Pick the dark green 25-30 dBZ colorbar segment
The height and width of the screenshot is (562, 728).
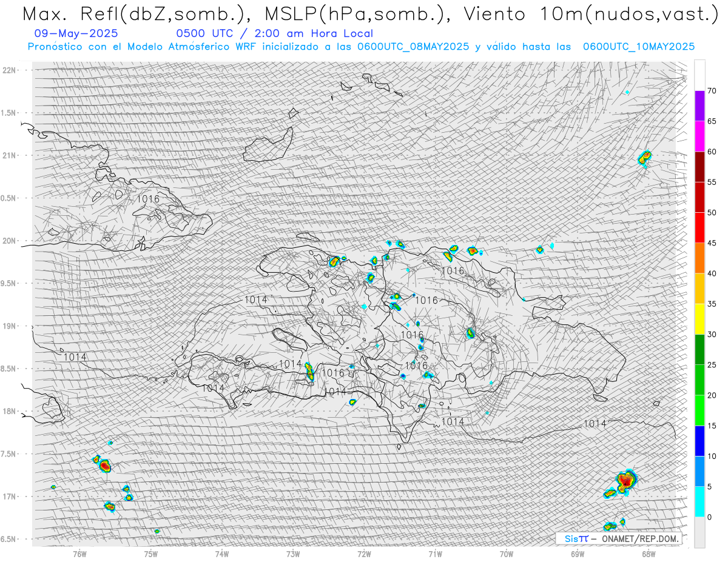click(699, 350)
